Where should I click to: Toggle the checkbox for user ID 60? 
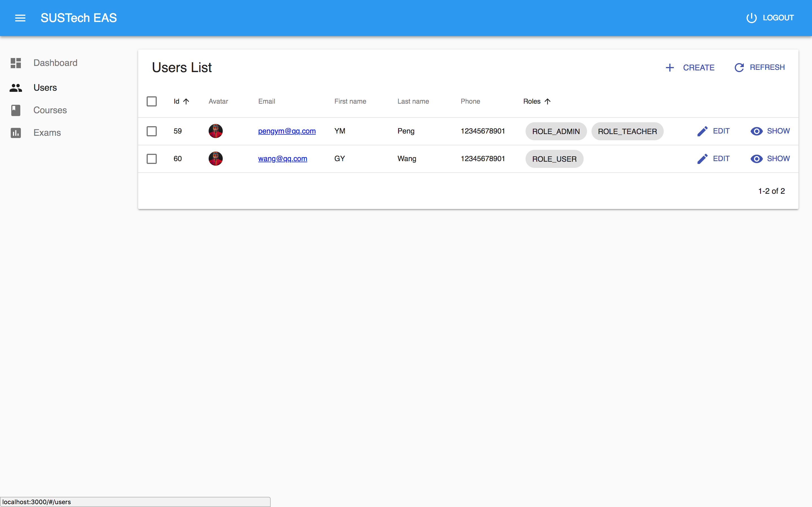point(151,158)
